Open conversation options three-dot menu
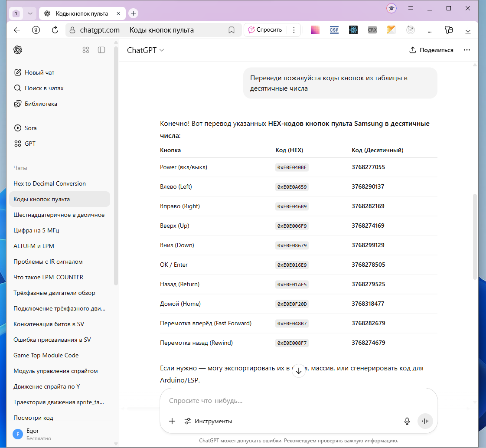The height and width of the screenshot is (448, 486). tap(467, 50)
